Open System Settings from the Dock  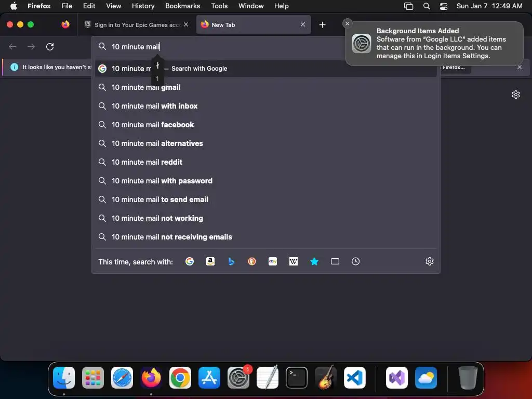coord(238,378)
